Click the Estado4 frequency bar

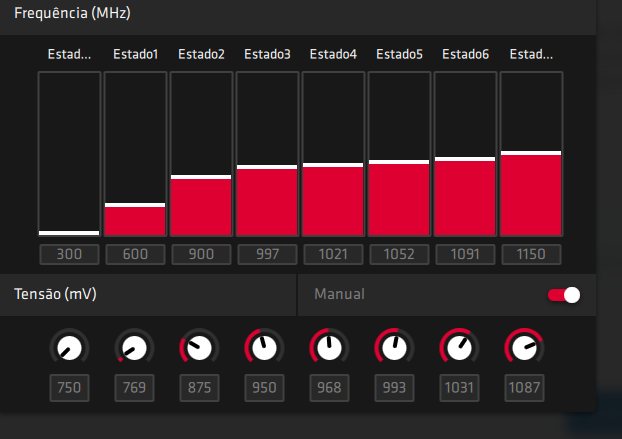333,154
